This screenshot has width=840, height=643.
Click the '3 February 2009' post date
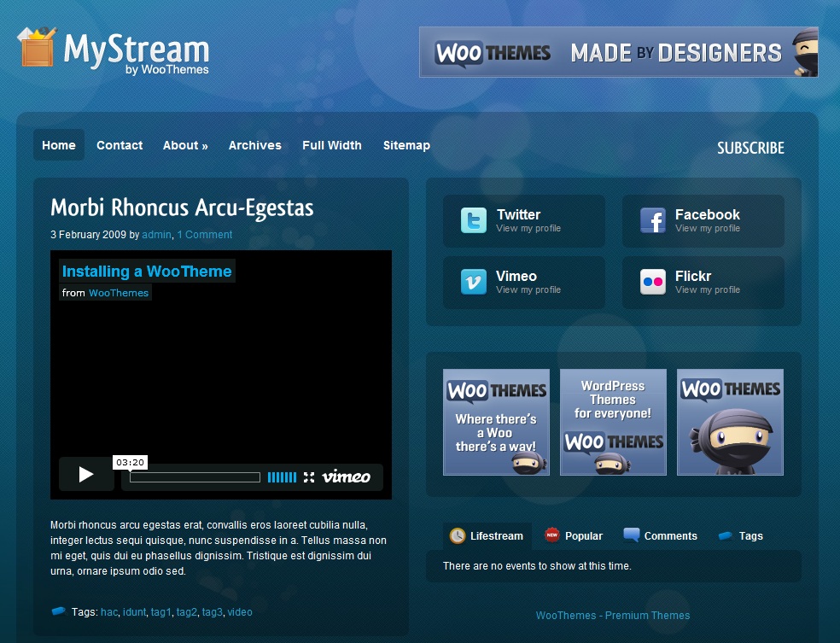point(89,235)
